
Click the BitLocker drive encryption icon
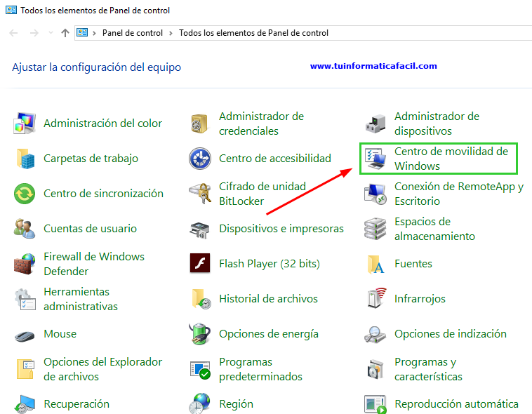(x=200, y=194)
